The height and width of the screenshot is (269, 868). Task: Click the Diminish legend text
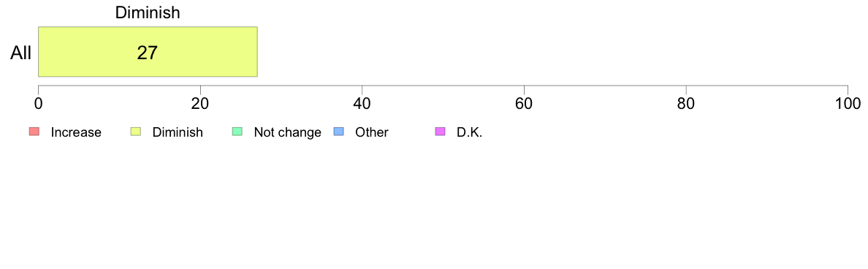pyautogui.click(x=178, y=132)
